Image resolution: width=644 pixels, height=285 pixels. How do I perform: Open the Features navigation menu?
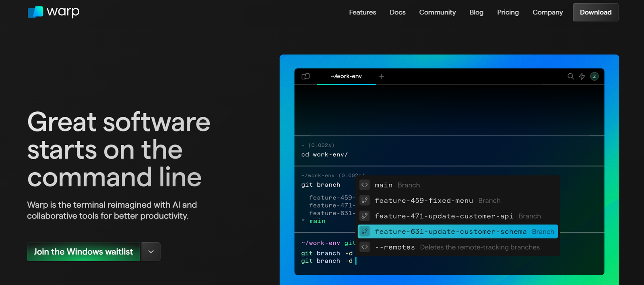[362, 12]
